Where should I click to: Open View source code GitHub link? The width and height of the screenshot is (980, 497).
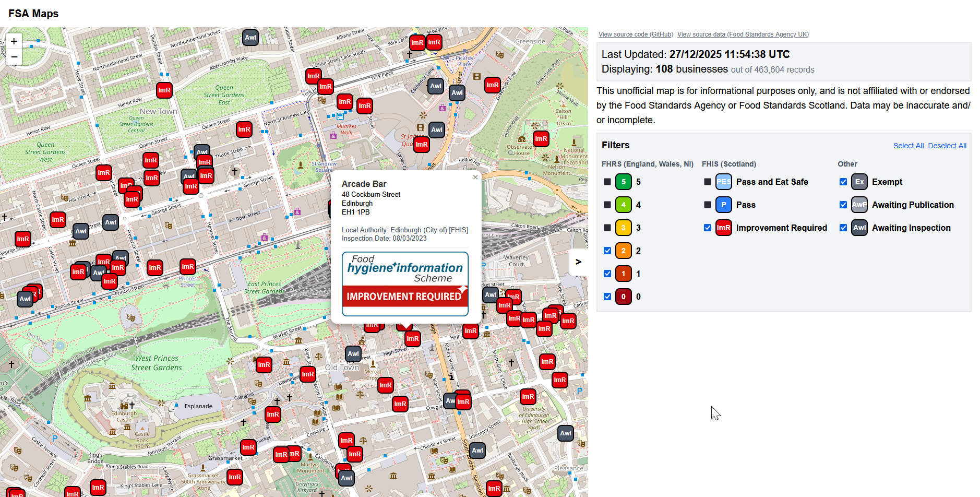(636, 34)
